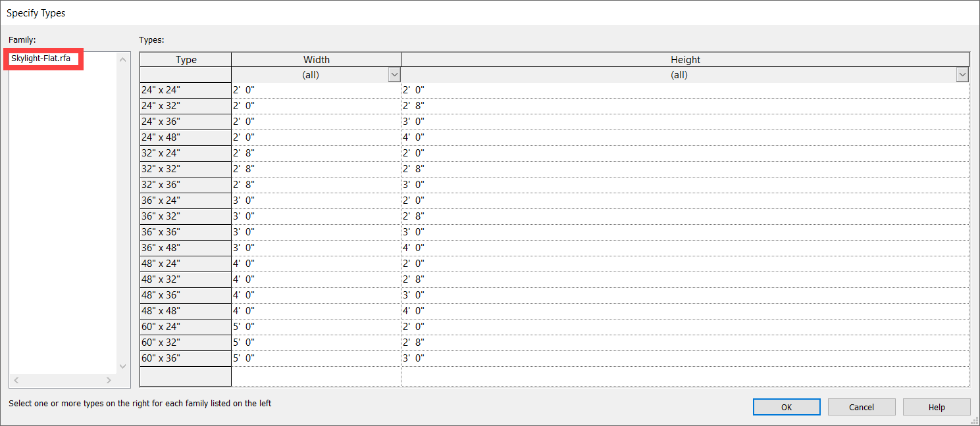Viewport: 980px width, 426px height.
Task: Click the Height column header
Action: [685, 59]
